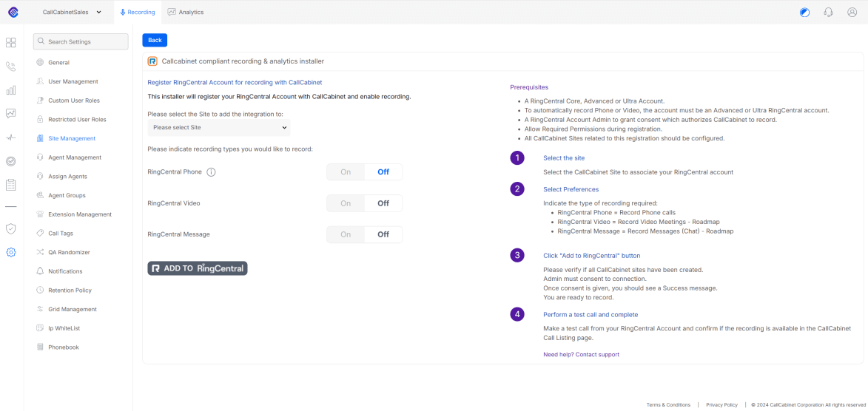Click the phone calls icon in left rail
Screen dimensions: 868x411
pos(11,67)
